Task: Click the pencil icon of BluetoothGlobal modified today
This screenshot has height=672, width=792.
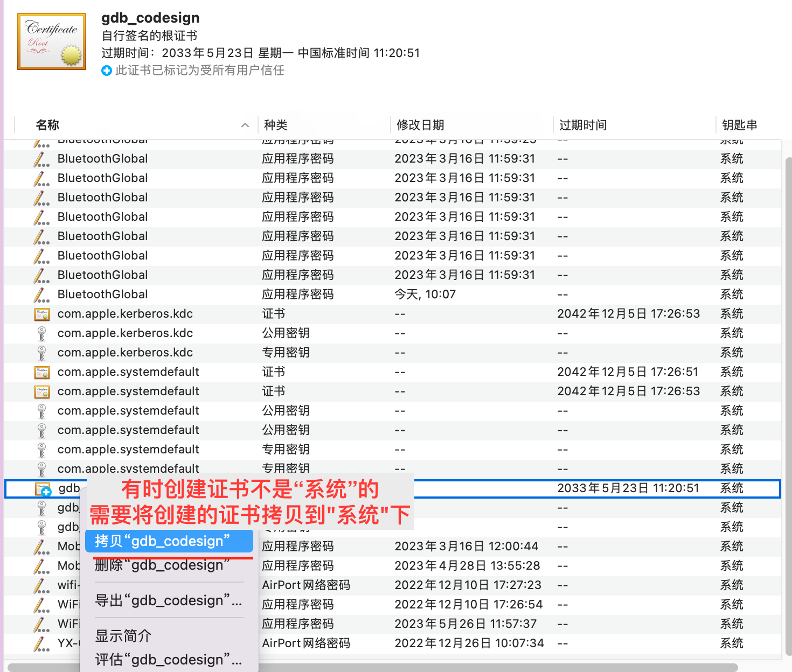Action: click(41, 295)
